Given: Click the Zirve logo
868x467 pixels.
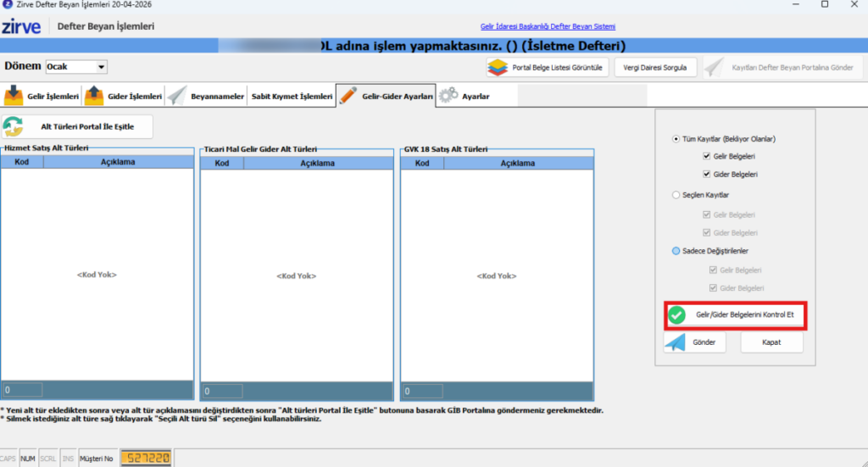Looking at the screenshot, I should [x=21, y=26].
